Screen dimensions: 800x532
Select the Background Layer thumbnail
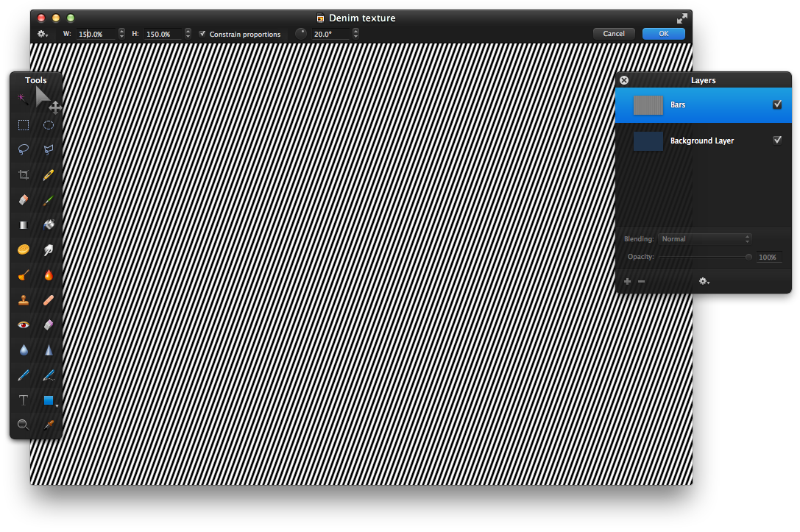(x=648, y=141)
